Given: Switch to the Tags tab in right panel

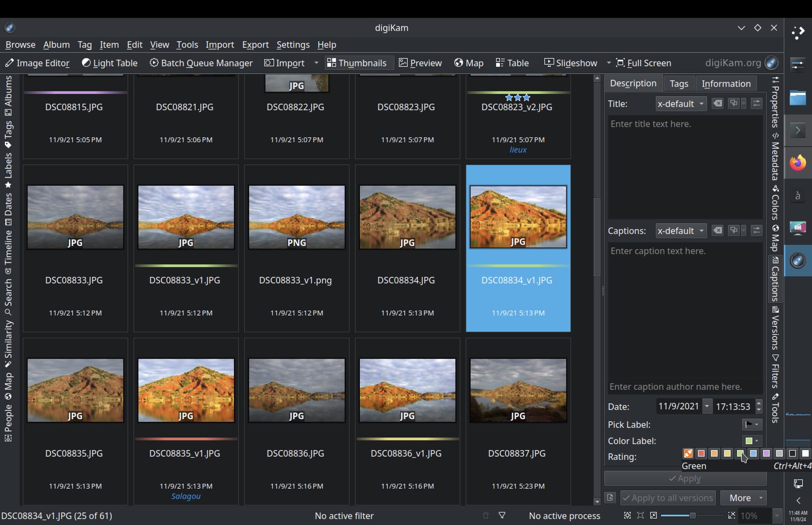Looking at the screenshot, I should click(x=679, y=84).
